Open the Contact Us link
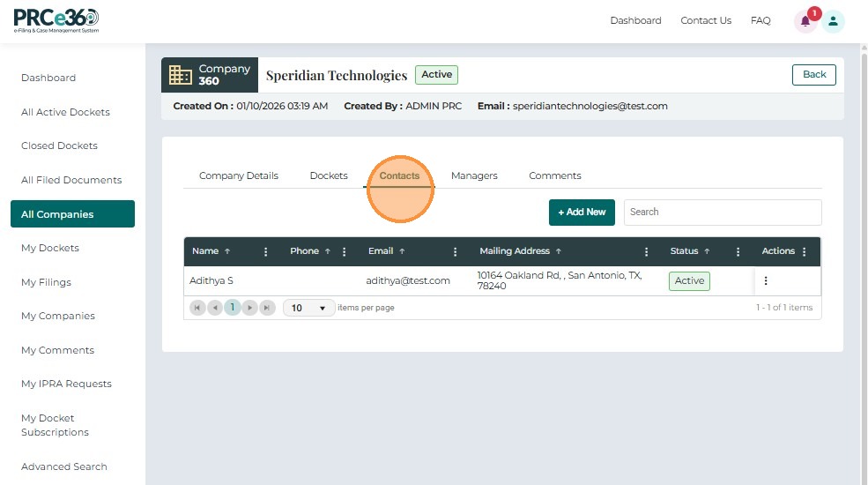The image size is (868, 485). (706, 20)
